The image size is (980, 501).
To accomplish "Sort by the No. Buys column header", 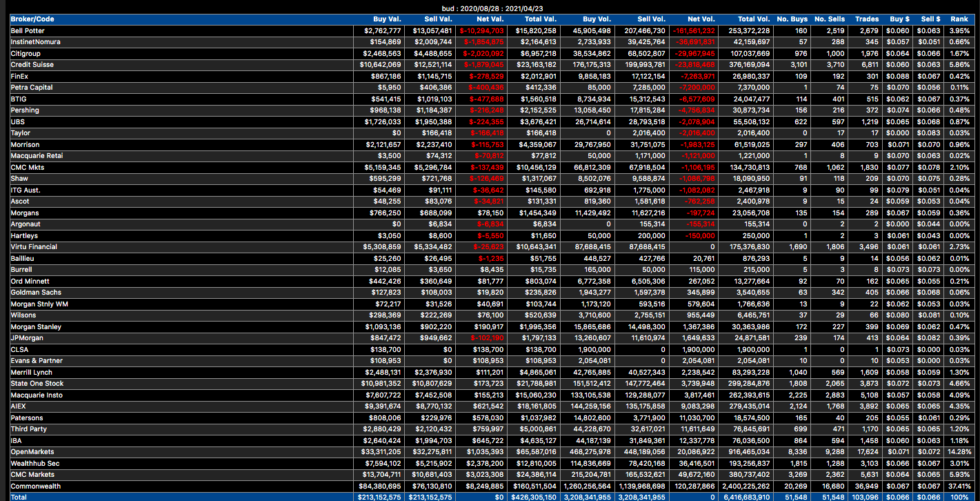I will click(x=792, y=19).
